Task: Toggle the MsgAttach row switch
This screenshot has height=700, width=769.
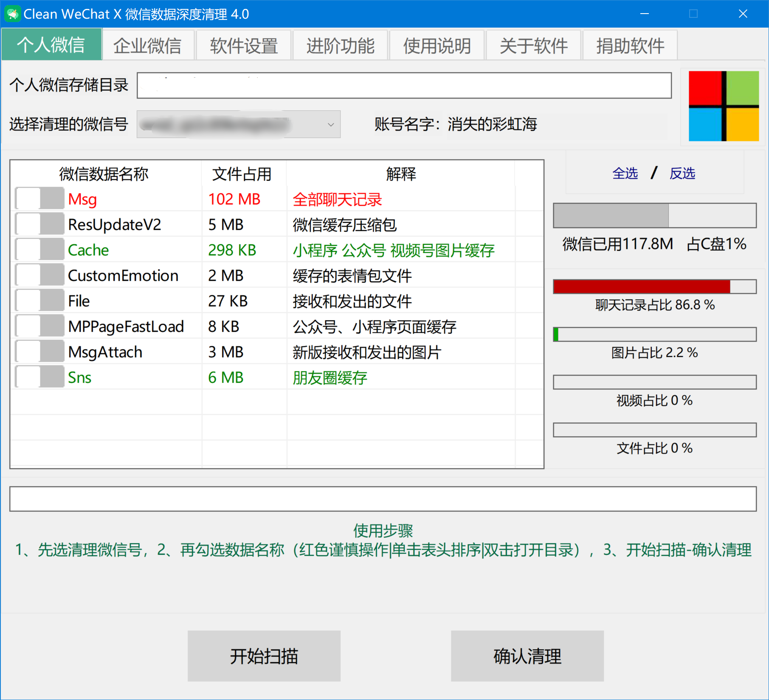Action: point(39,351)
